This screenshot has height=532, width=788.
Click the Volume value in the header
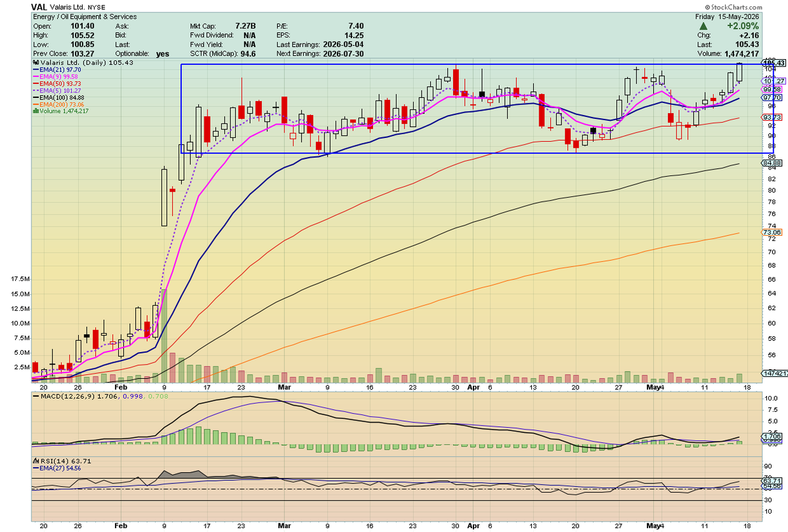point(742,54)
